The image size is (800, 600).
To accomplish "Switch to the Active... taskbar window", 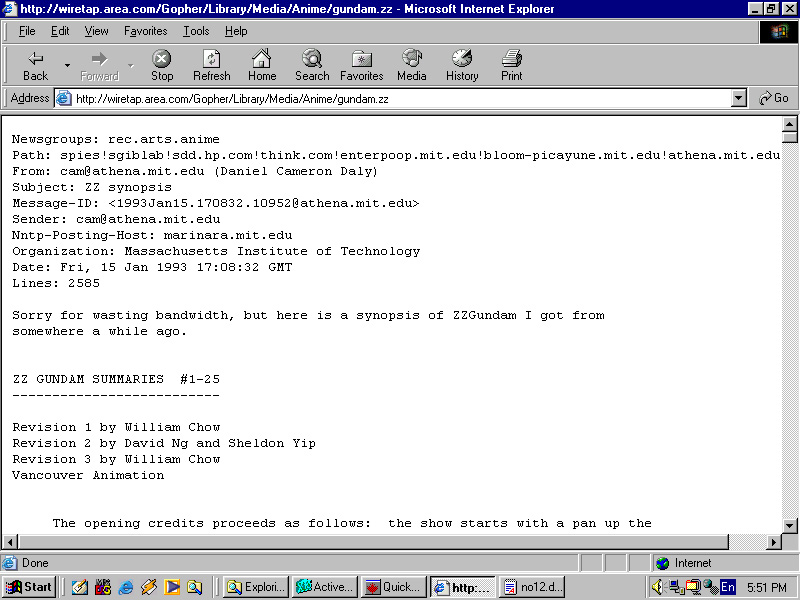I will tap(325, 587).
